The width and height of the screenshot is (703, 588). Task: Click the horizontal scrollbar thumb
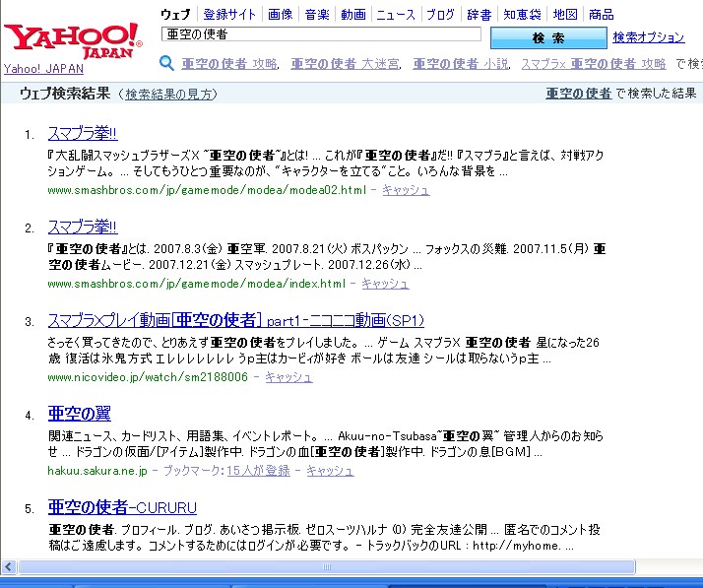pyautogui.click(x=327, y=567)
